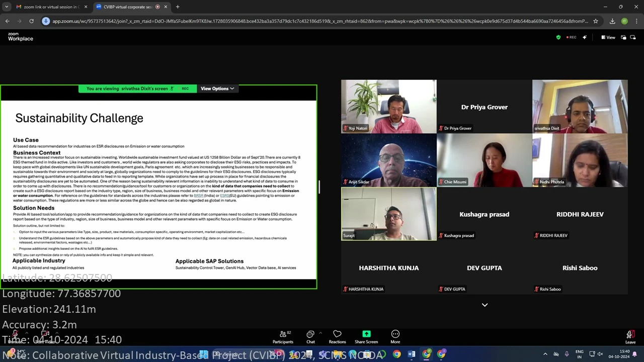Expand the chevron below the participant grid

485,305
